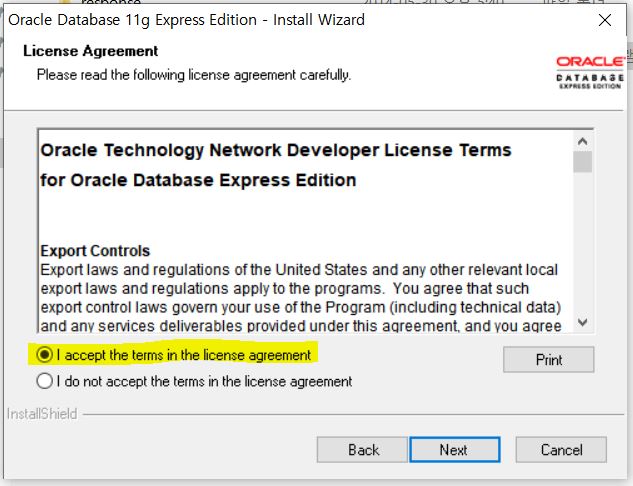Go Back to previous step
Viewport: 633px width, 486px height.
point(362,450)
